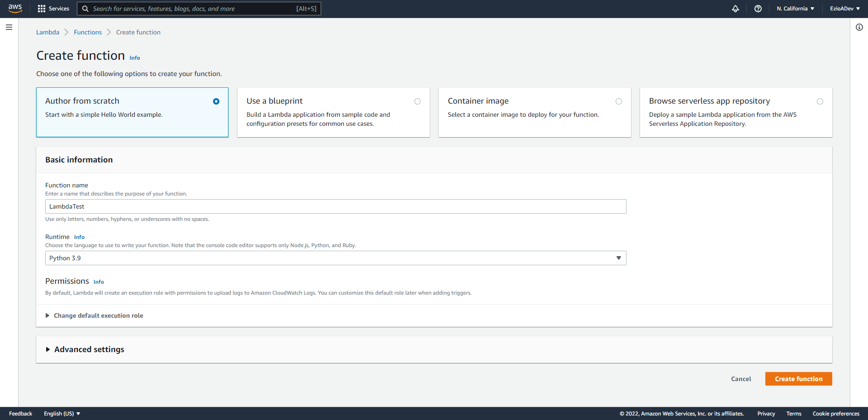868x420 pixels.
Task: Open the help question mark icon
Action: pyautogui.click(x=758, y=9)
